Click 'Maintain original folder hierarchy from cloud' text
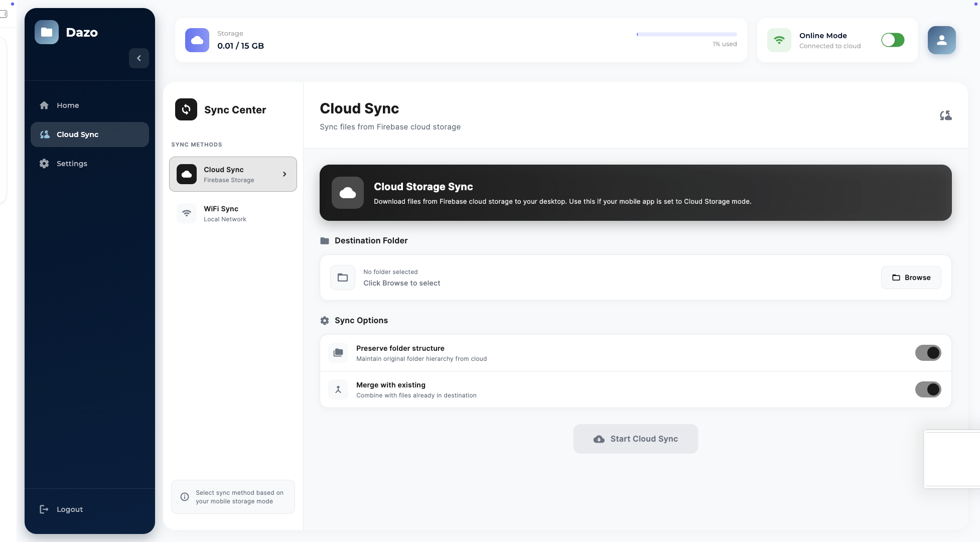Viewport: 980px width, 542px height. [422, 359]
